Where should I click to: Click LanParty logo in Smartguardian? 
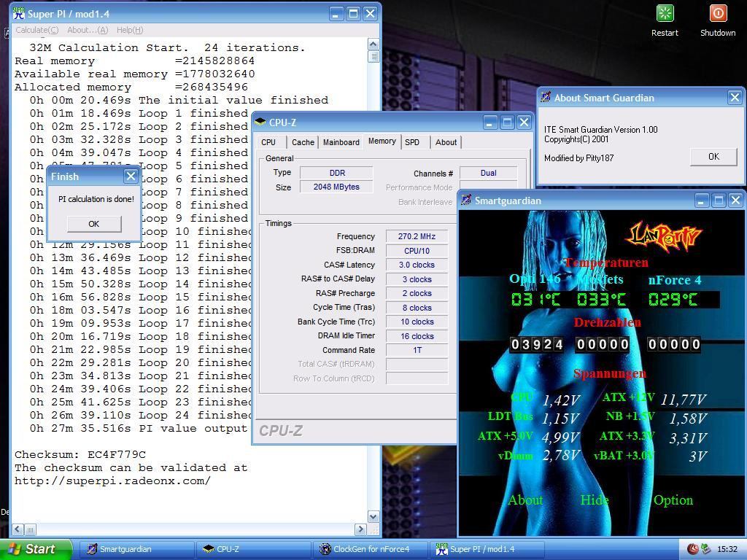coord(664,236)
